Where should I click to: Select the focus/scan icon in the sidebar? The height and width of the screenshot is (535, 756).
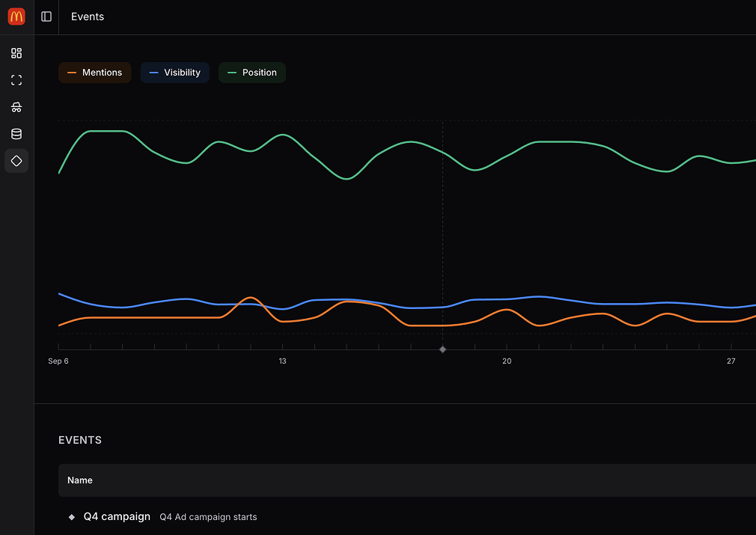[x=16, y=80]
